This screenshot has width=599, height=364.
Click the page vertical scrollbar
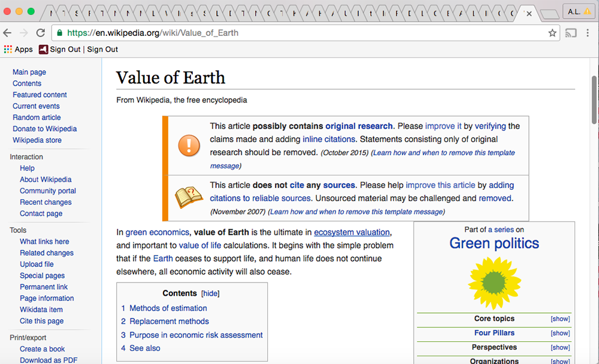click(594, 99)
